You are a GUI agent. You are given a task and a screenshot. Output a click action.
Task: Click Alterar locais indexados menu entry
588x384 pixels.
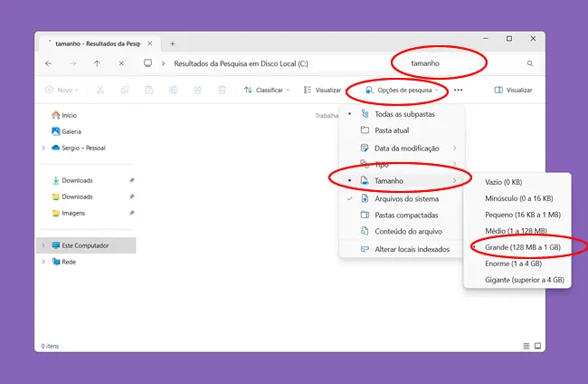tap(412, 249)
